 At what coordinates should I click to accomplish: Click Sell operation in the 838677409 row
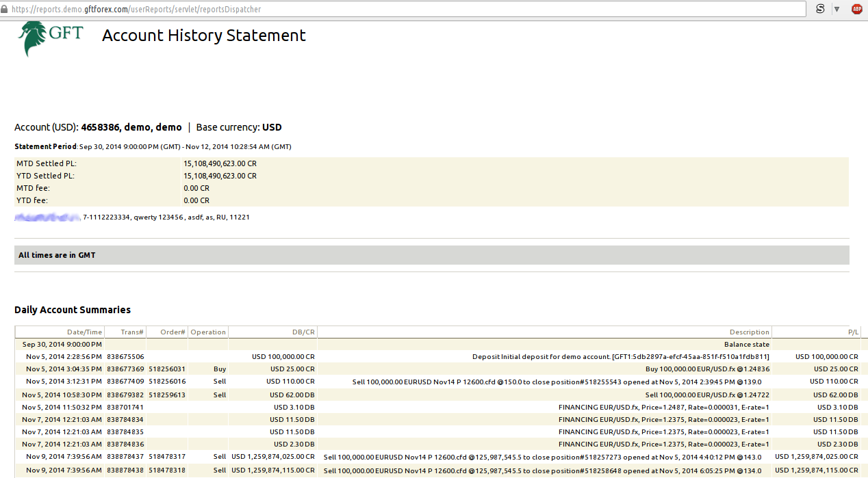[220, 382]
